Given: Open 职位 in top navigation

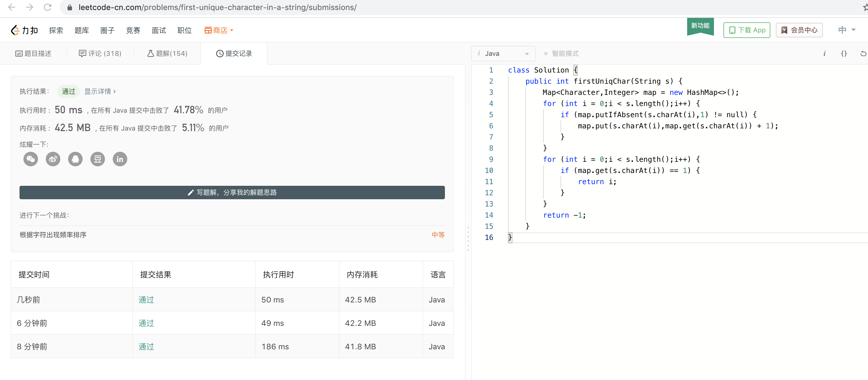Looking at the screenshot, I should (x=184, y=30).
